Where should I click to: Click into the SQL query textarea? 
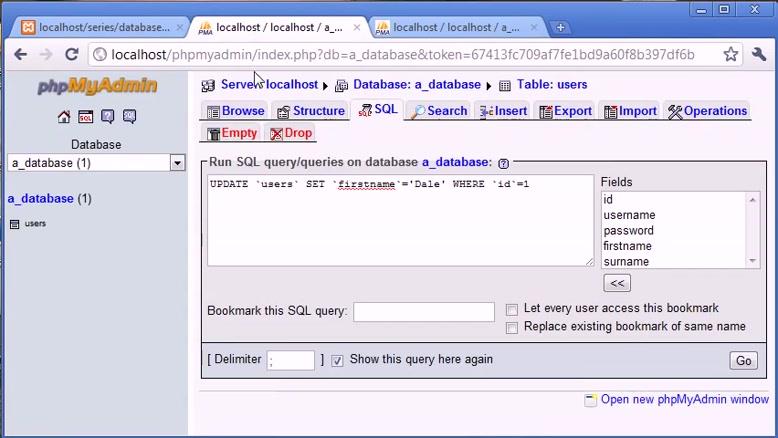pos(400,220)
